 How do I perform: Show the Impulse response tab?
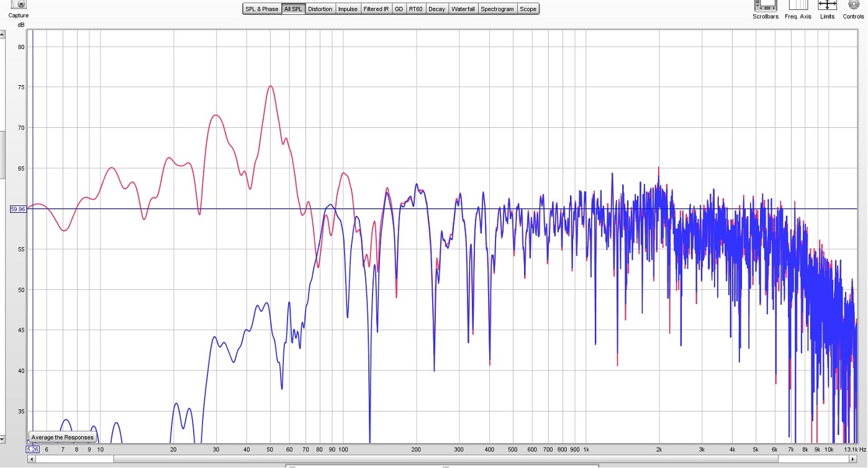pyautogui.click(x=348, y=9)
